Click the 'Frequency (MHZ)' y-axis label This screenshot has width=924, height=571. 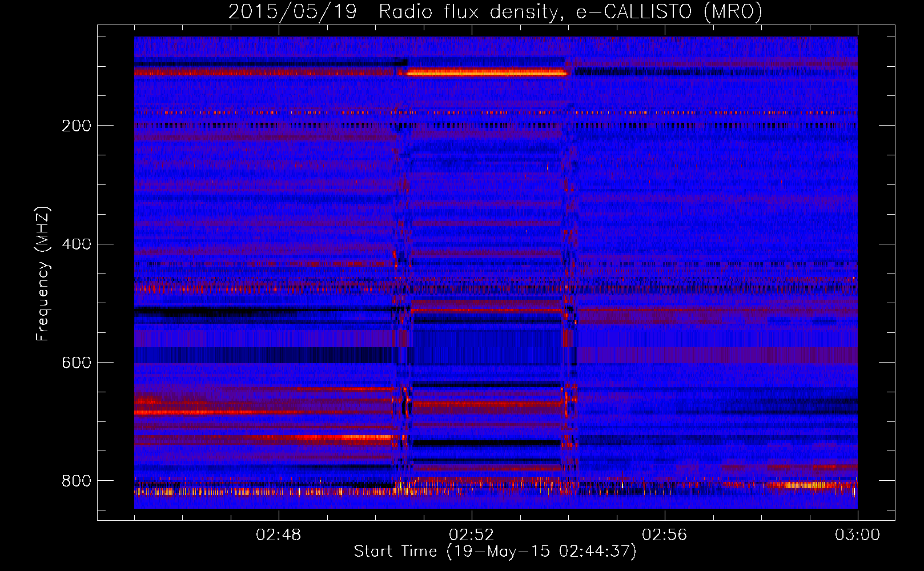42,274
